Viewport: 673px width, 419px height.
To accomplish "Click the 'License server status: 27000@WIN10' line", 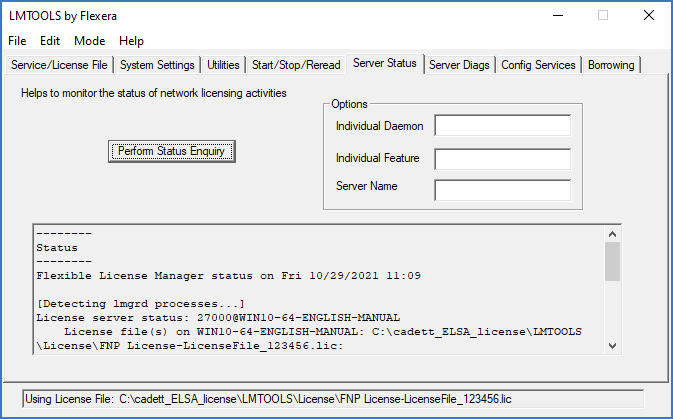I will (x=218, y=318).
